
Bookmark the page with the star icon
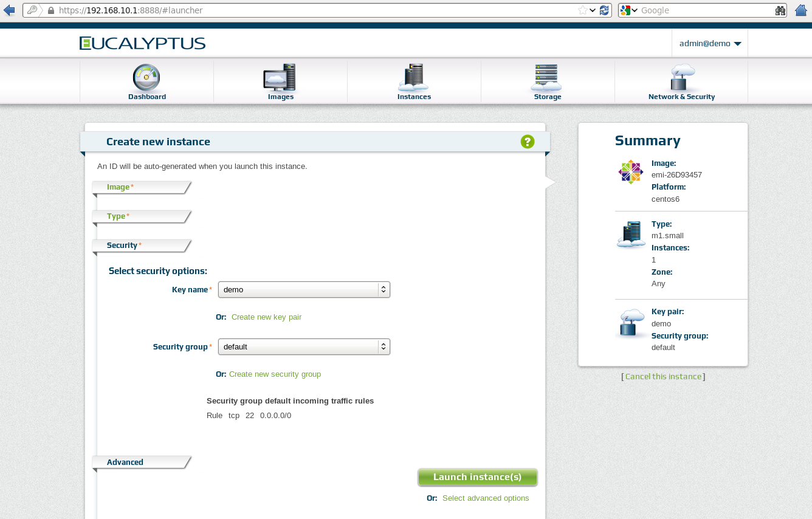pos(583,10)
